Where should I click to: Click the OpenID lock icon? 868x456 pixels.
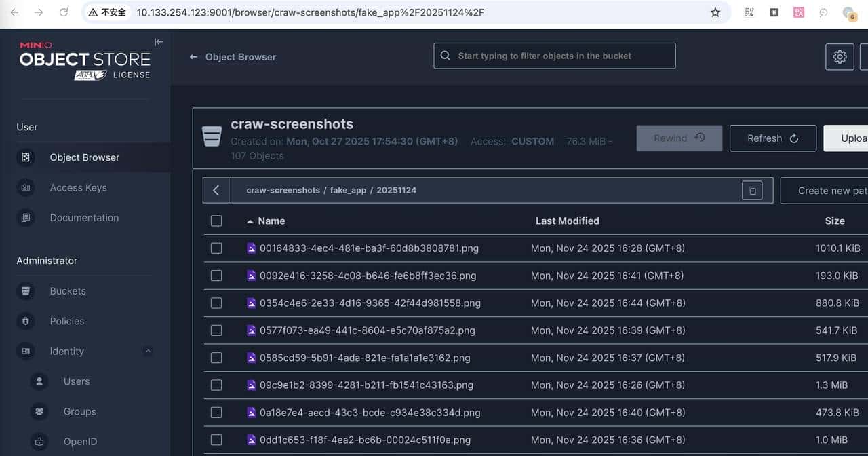pos(39,442)
